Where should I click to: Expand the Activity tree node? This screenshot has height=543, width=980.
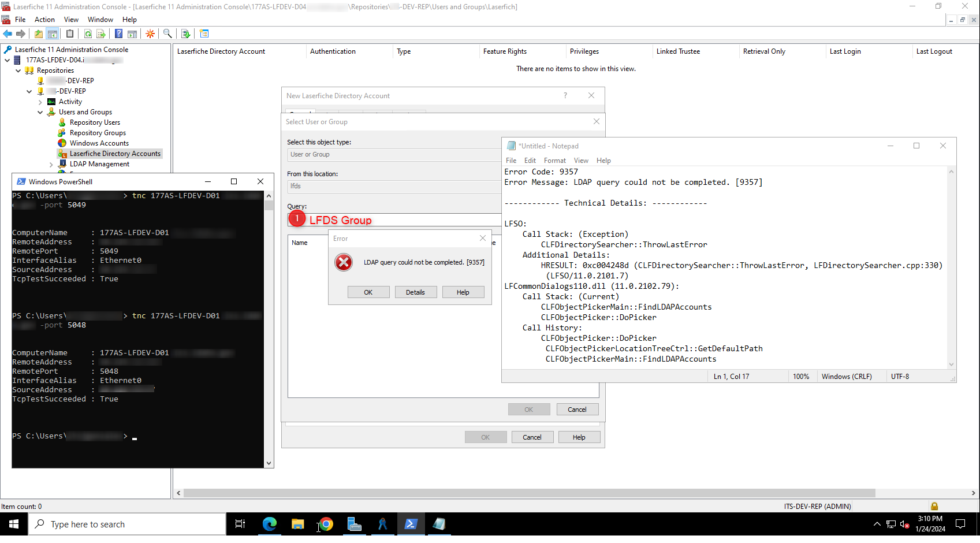pyautogui.click(x=40, y=102)
